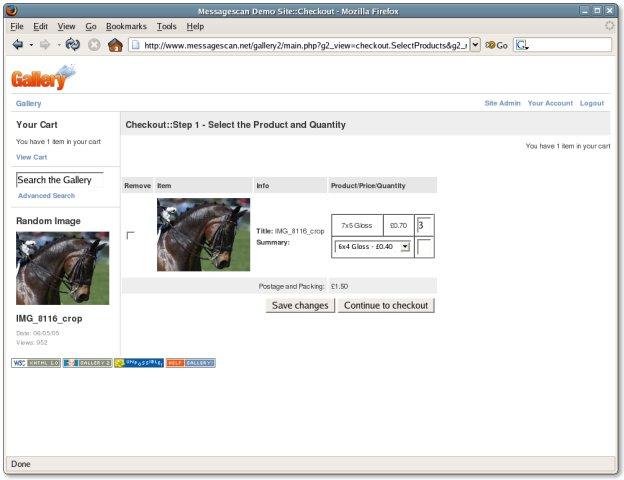Open the Edit menu
The width and height of the screenshot is (624, 480).
(x=41, y=26)
